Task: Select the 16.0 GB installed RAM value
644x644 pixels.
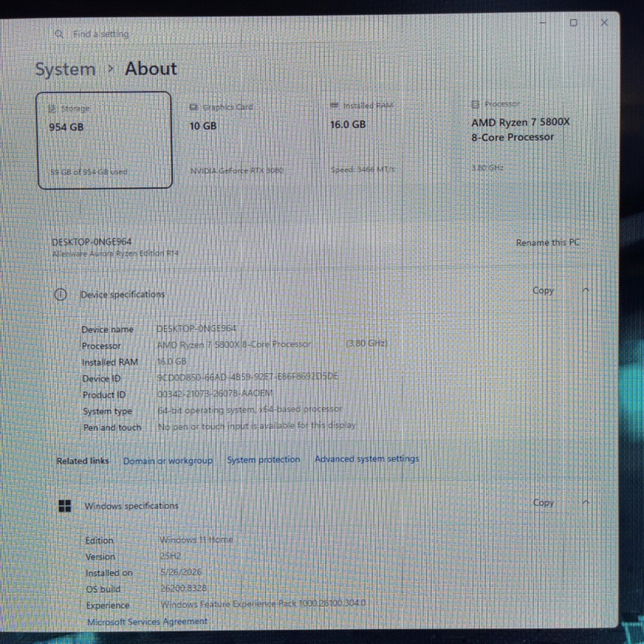Action: pos(348,125)
